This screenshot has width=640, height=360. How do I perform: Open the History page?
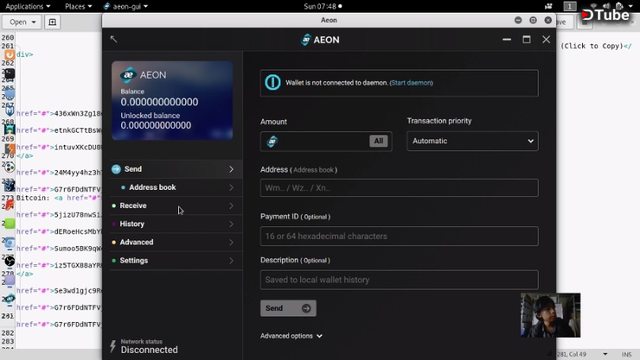[x=176, y=224]
